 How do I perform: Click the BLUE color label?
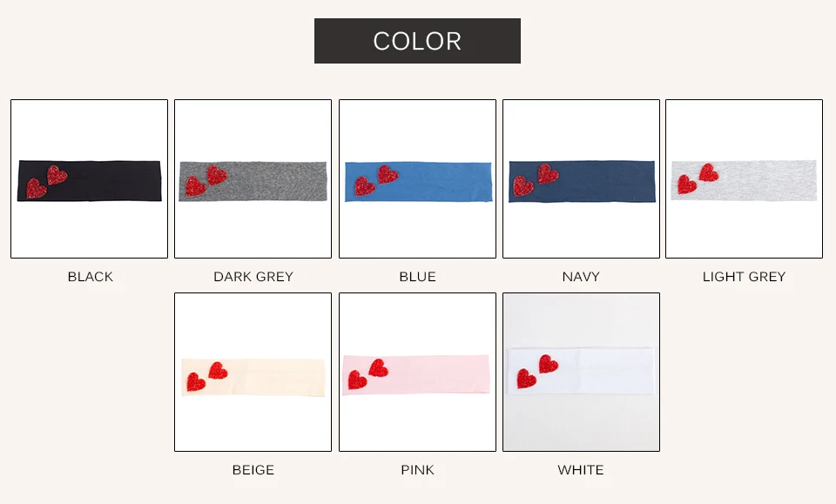pos(417,277)
